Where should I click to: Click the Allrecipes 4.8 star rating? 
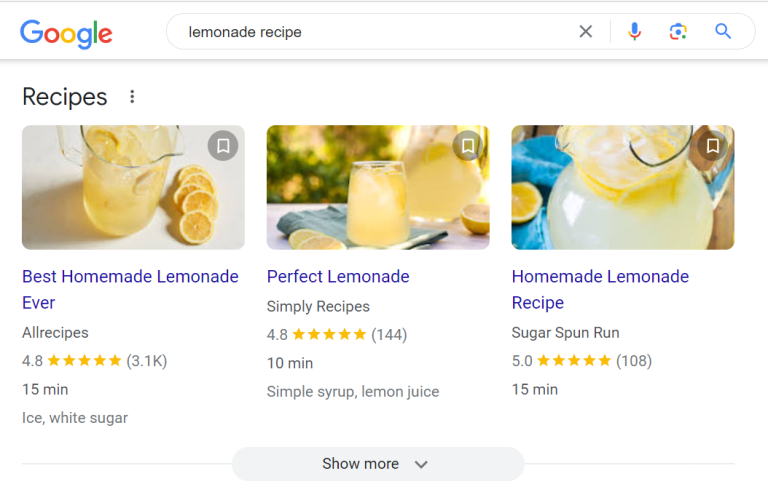[x=84, y=360]
